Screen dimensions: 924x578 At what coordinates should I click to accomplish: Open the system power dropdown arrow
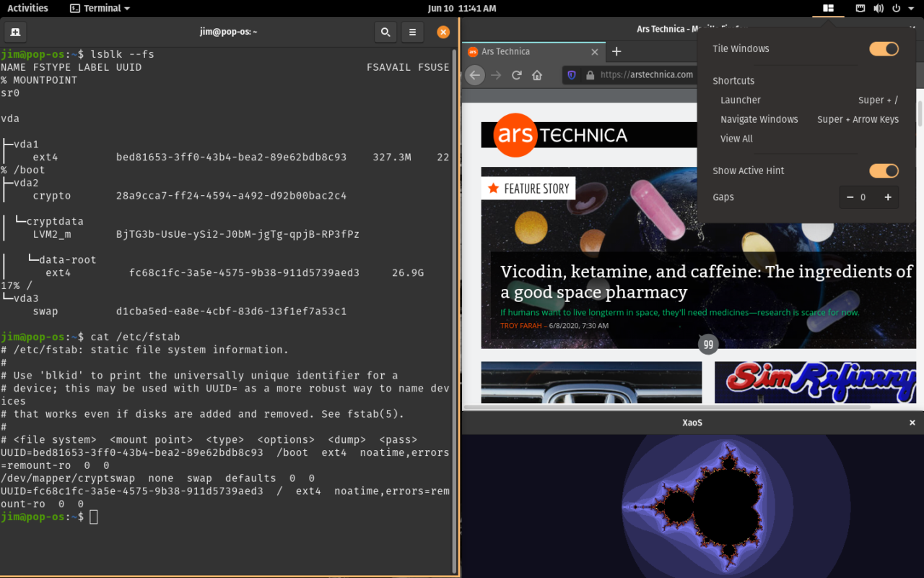(910, 8)
